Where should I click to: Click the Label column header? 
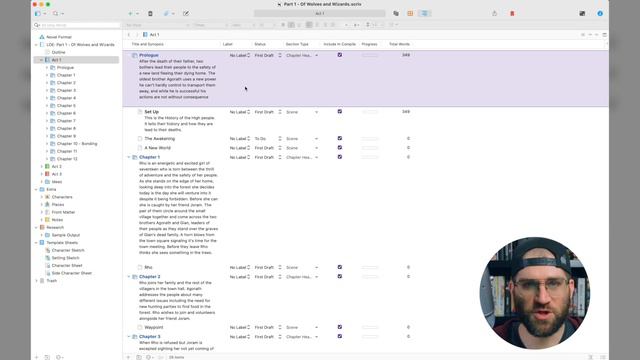pos(228,44)
